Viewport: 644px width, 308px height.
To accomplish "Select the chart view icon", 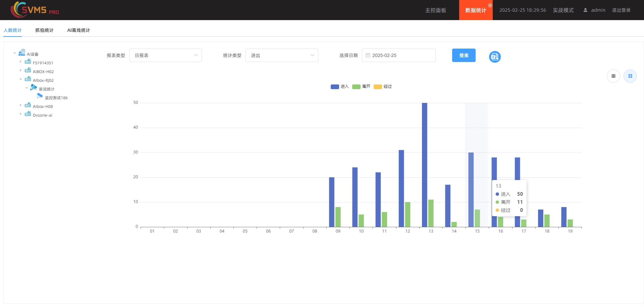I will coord(630,76).
